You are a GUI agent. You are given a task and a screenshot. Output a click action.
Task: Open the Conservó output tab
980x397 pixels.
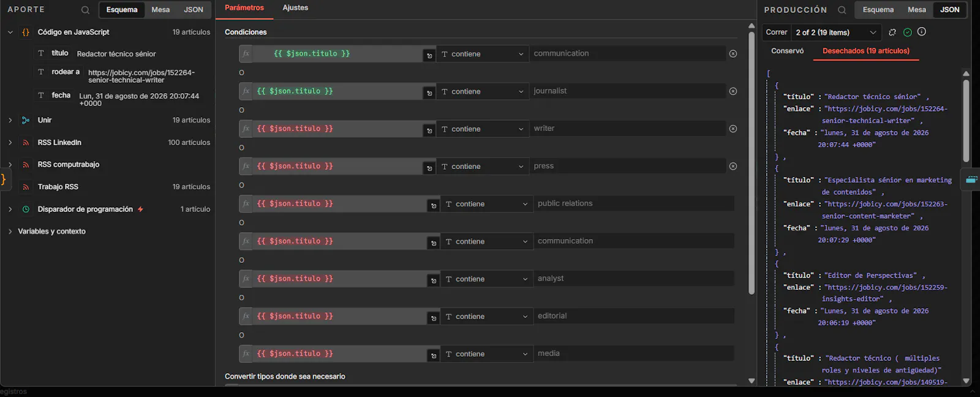[788, 51]
